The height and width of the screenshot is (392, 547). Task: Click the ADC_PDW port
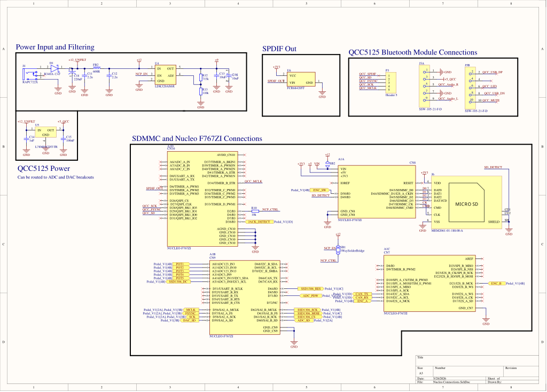pyautogui.click(x=311, y=296)
